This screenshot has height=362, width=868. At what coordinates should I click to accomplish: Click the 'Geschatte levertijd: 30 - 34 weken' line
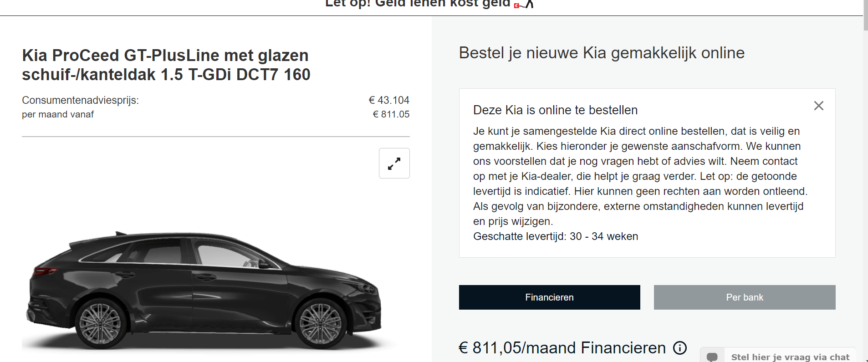[x=556, y=236]
